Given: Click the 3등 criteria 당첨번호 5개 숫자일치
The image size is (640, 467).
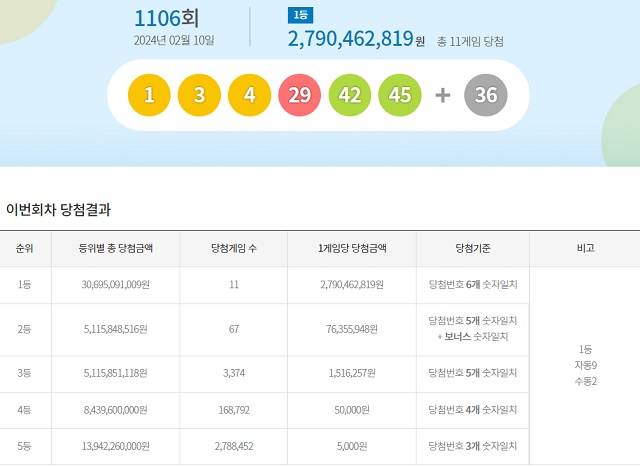Looking at the screenshot, I should [473, 373].
